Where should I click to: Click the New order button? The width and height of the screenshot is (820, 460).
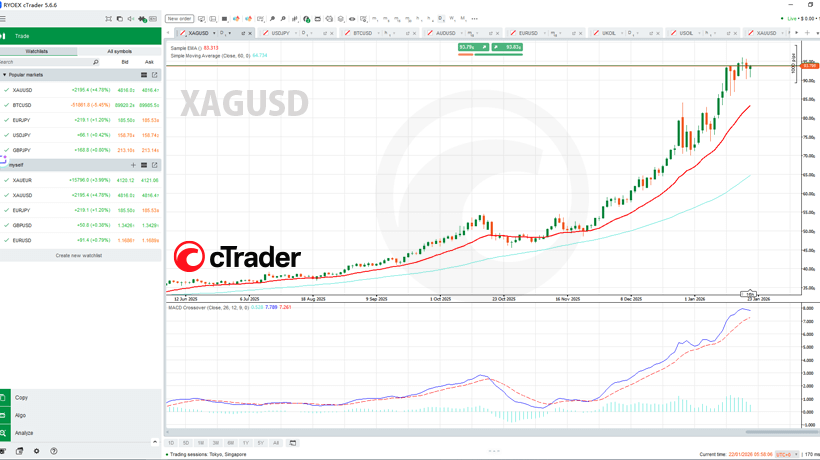click(179, 18)
